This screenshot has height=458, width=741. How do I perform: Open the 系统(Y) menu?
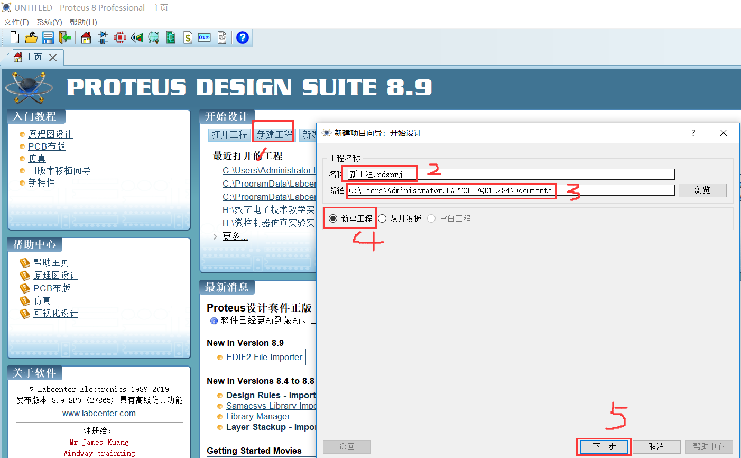[50, 22]
